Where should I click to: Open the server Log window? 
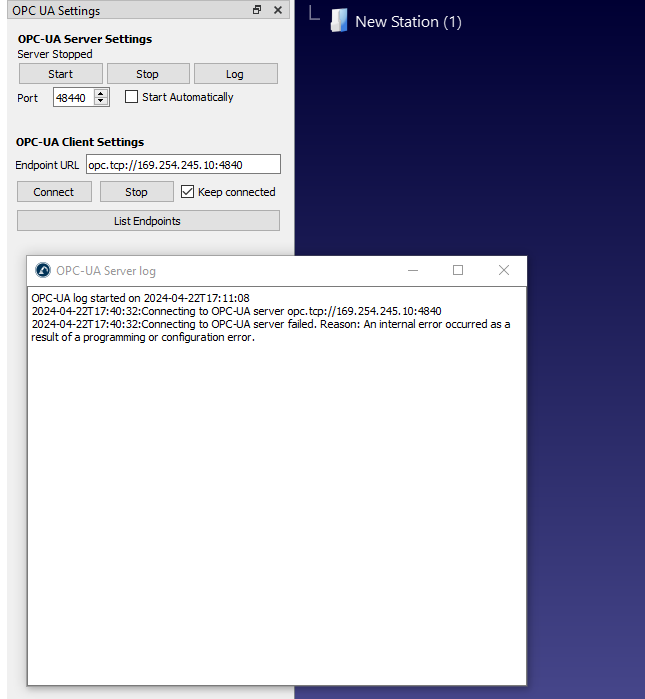(x=235, y=74)
